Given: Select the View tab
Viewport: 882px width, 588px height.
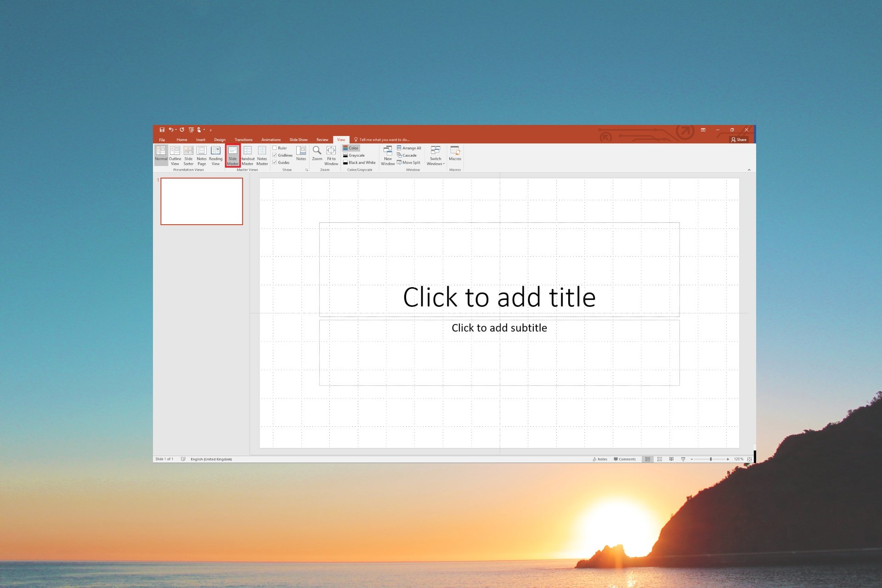Looking at the screenshot, I should click(341, 140).
